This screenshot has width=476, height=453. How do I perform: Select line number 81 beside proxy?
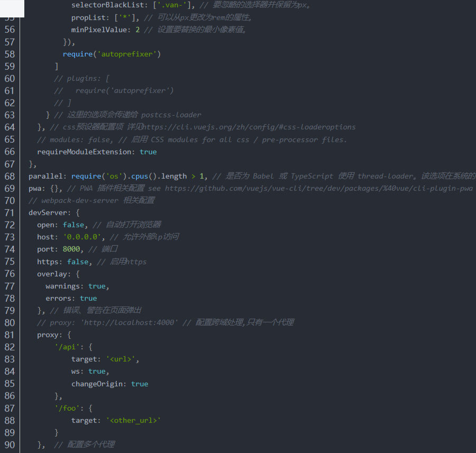[10, 335]
